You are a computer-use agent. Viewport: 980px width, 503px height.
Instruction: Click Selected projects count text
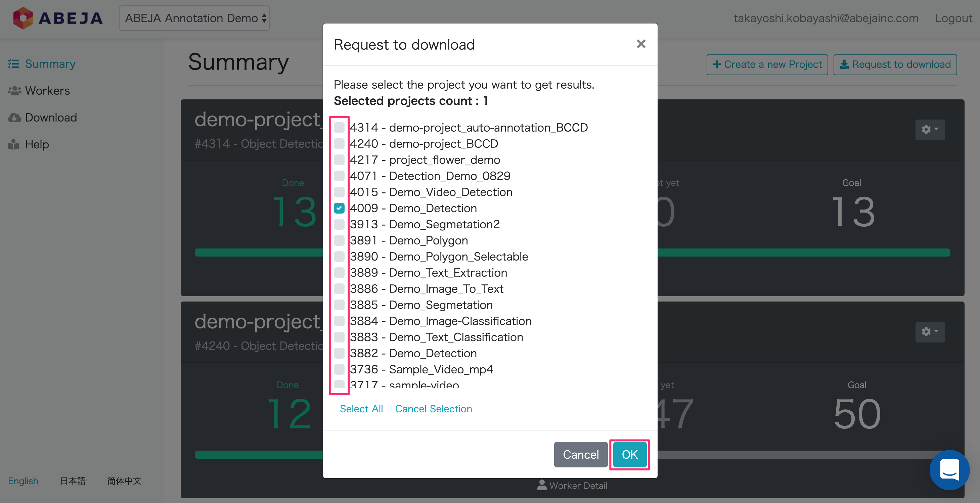[x=410, y=101]
